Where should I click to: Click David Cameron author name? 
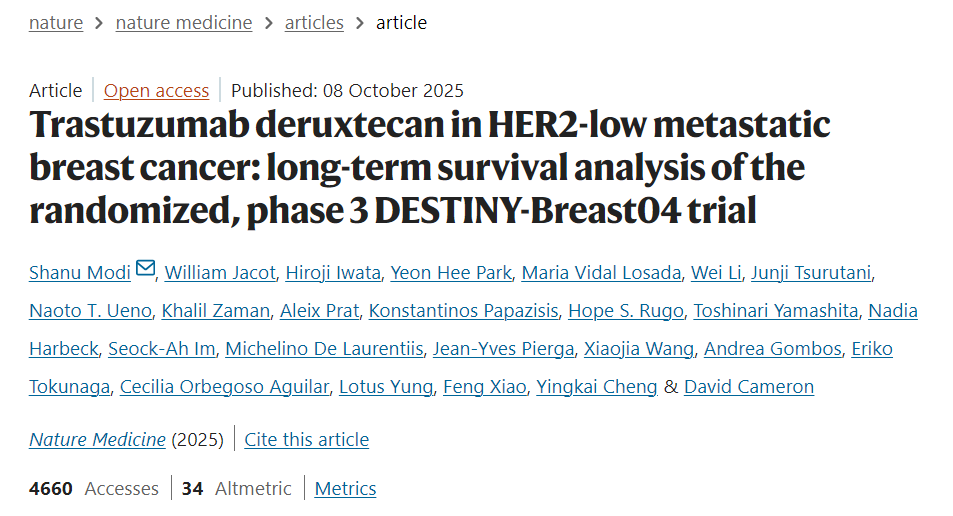[x=749, y=386]
